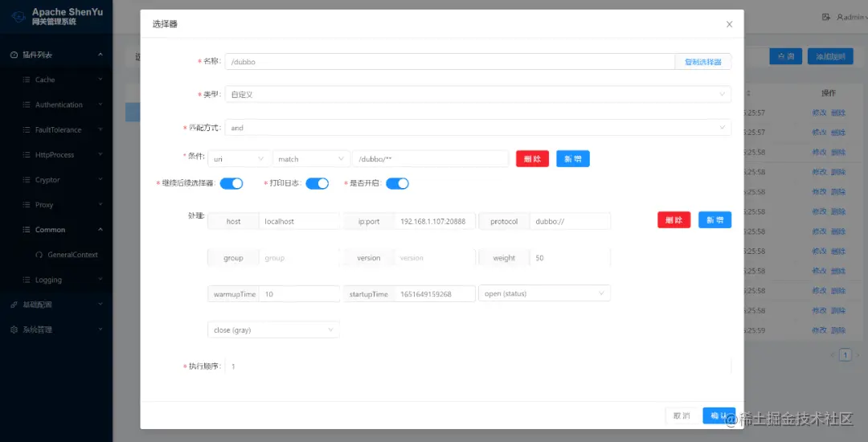
Task: Focus the protocol field with dubbo://
Action: pos(570,221)
